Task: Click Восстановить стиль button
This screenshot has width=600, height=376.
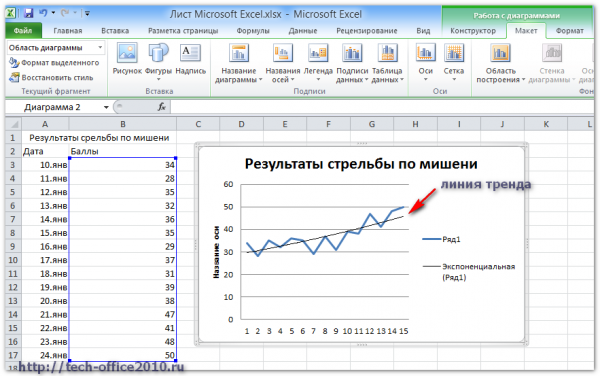Action: pos(51,77)
